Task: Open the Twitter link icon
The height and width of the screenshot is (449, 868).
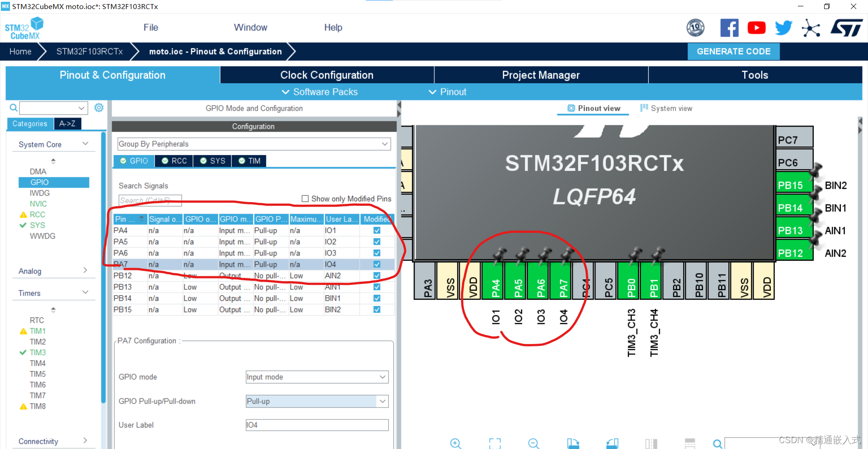Action: point(783,28)
